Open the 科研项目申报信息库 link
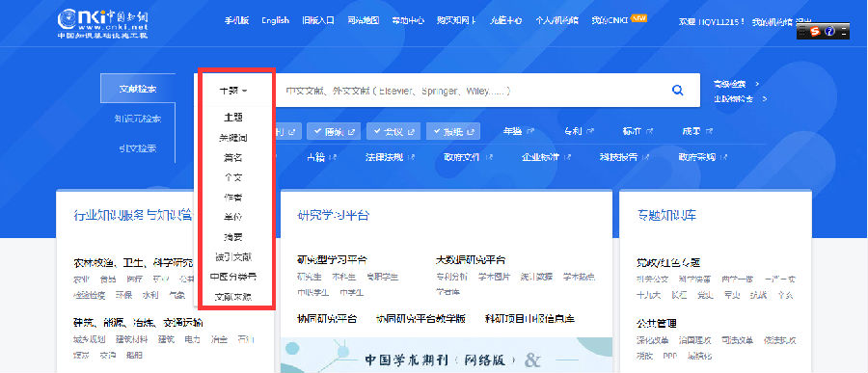Image resolution: width=868 pixels, height=373 pixels. (529, 319)
